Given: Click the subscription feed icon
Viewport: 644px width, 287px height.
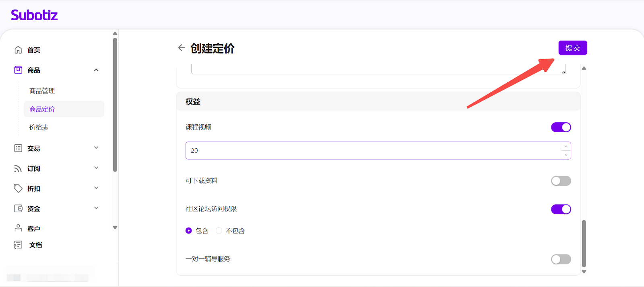Looking at the screenshot, I should click(x=18, y=168).
